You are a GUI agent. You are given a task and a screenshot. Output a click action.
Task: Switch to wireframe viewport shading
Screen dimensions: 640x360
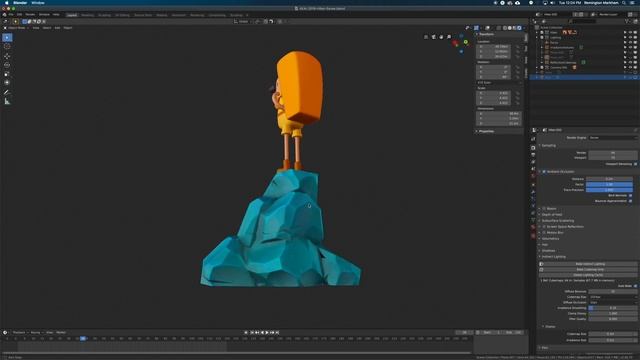(x=504, y=28)
